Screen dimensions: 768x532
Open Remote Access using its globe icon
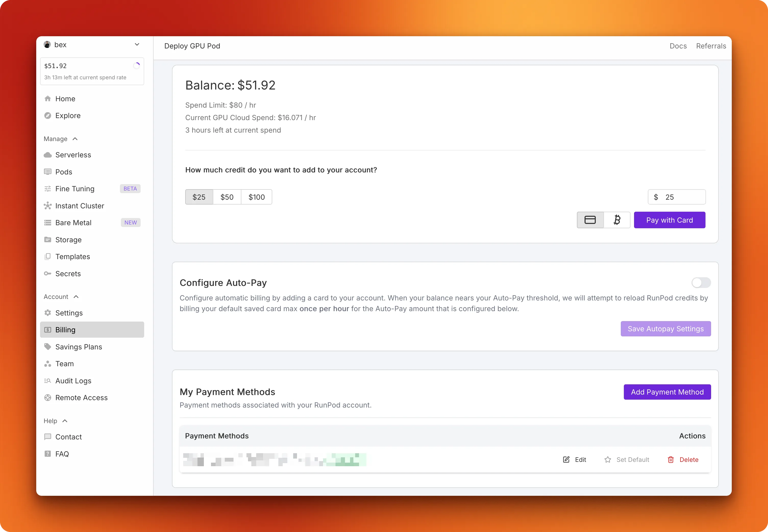click(48, 397)
